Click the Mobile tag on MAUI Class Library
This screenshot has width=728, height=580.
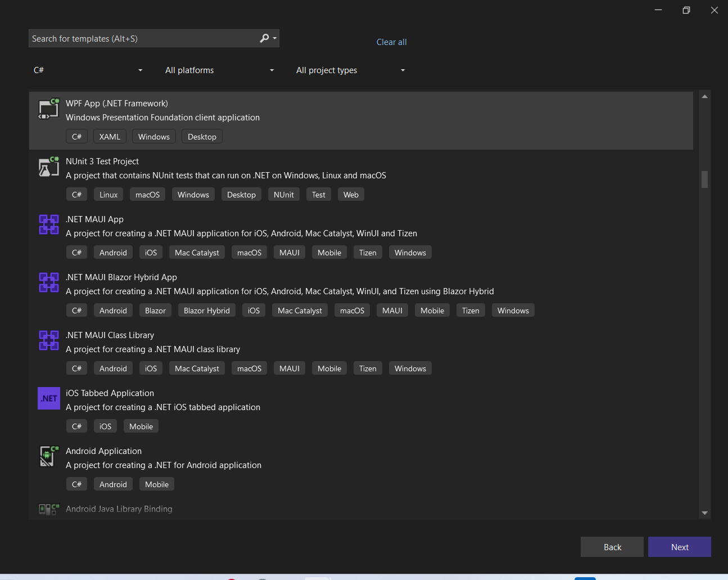click(x=329, y=368)
